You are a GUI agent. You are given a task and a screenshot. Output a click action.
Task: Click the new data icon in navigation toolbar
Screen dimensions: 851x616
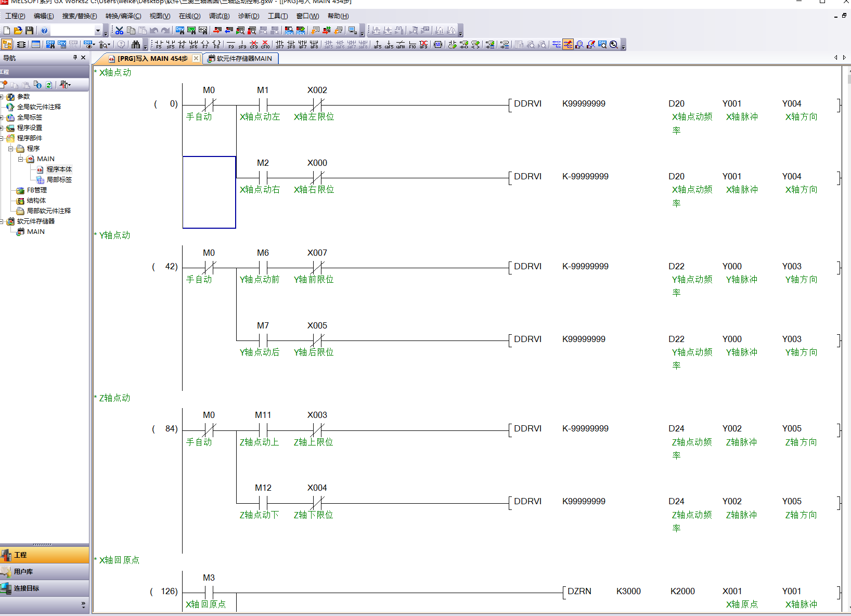pyautogui.click(x=4, y=85)
